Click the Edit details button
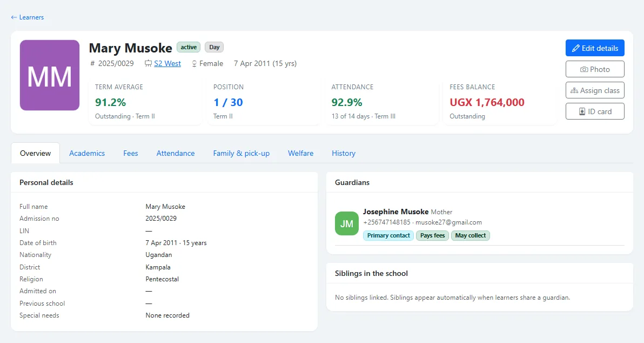644x343 pixels. click(595, 48)
